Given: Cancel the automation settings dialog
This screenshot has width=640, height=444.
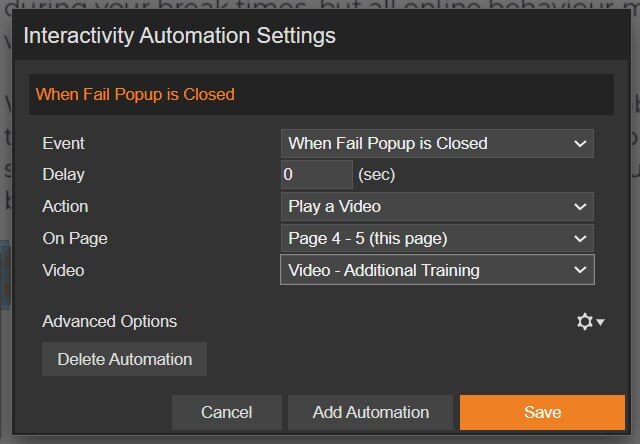Looking at the screenshot, I should click(226, 412).
